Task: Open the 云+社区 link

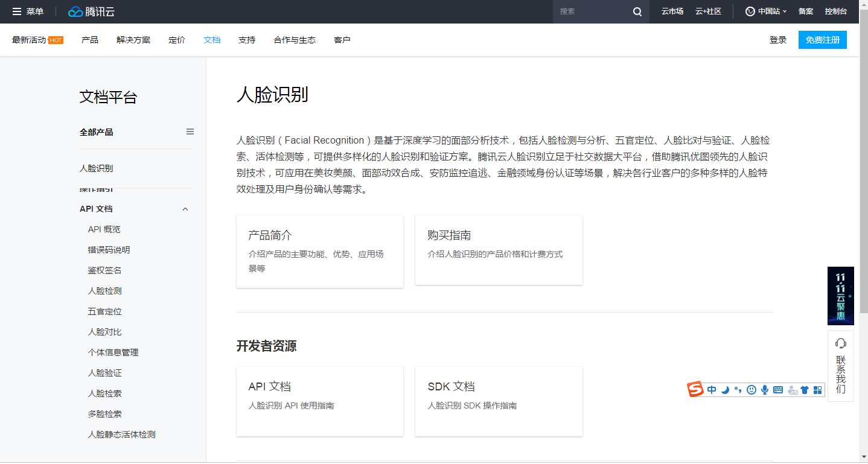Action: (x=708, y=11)
